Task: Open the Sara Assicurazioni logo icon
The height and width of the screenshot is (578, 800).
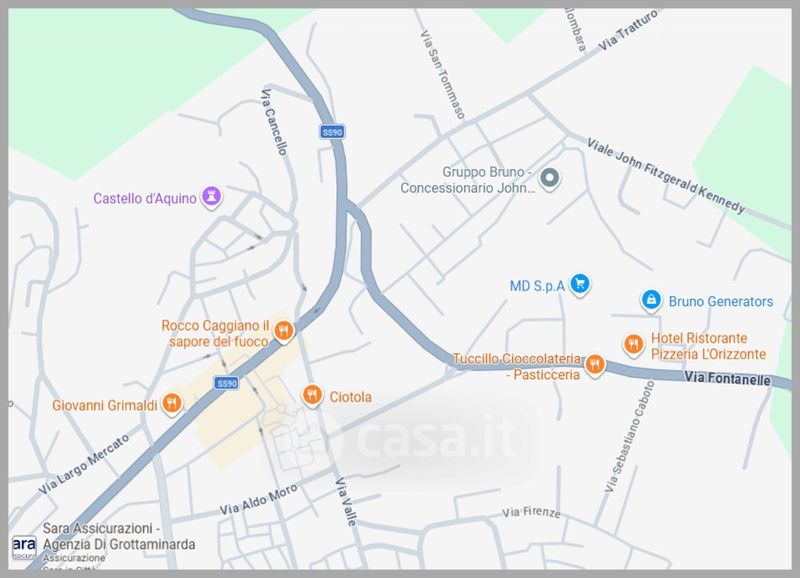Action: pyautogui.click(x=24, y=547)
